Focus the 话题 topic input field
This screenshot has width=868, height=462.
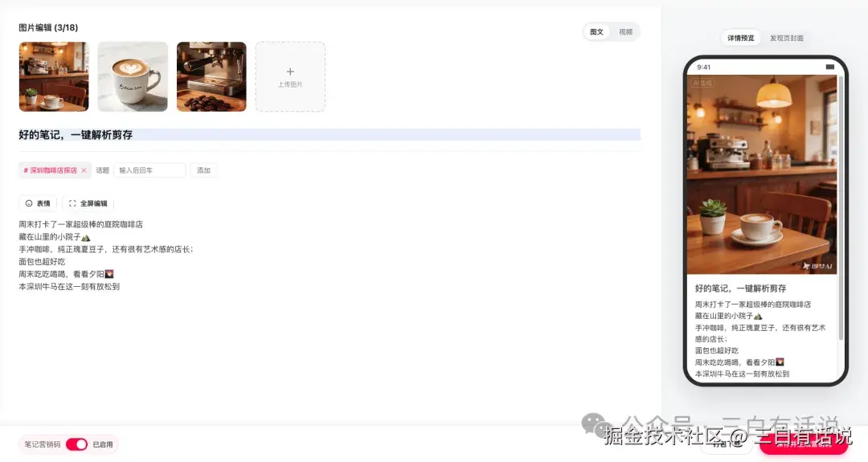coord(149,170)
